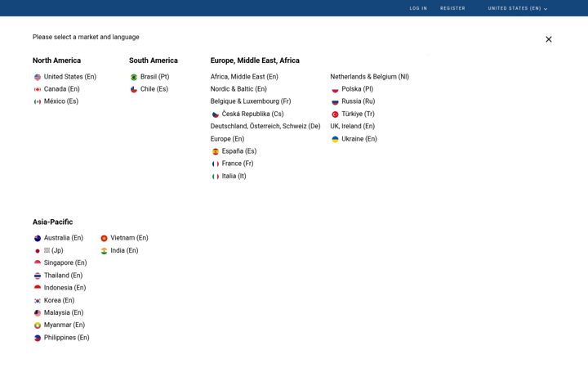
Task: Click the Malaysia flag icon
Action: pyautogui.click(x=38, y=312)
